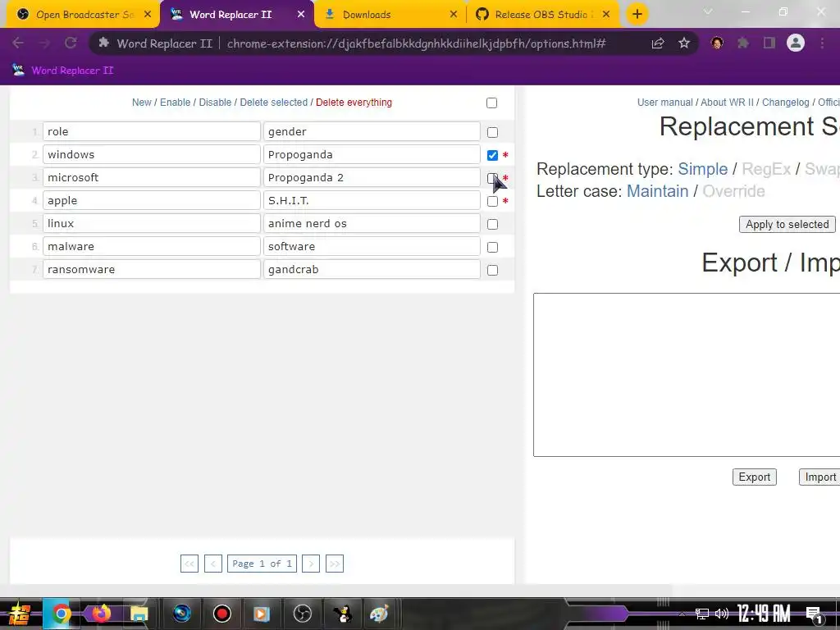Choose Maintain letter case
Viewport: 840px width, 630px height.
coord(657,191)
